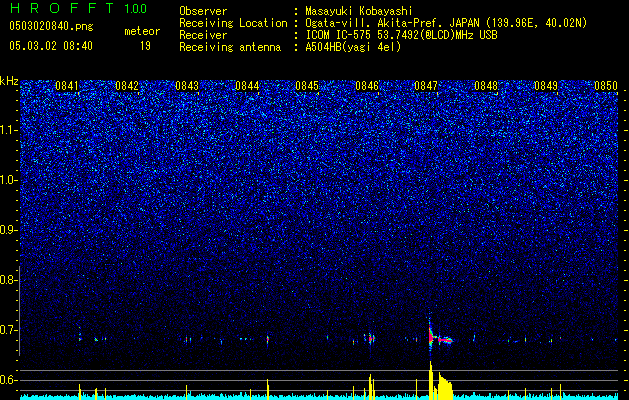Click the receiver text ICOM IC-575
The height and width of the screenshot is (400, 629).
tap(339, 35)
